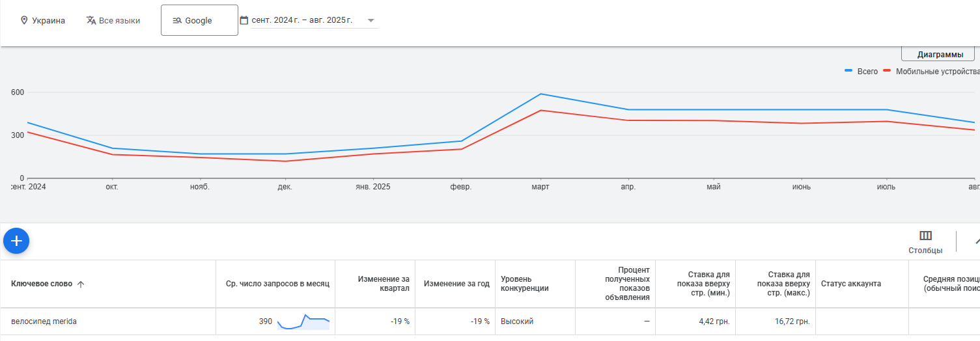Click the март peak on the blue chart line
Image resolution: width=980 pixels, height=341 pixels.
tap(540, 94)
